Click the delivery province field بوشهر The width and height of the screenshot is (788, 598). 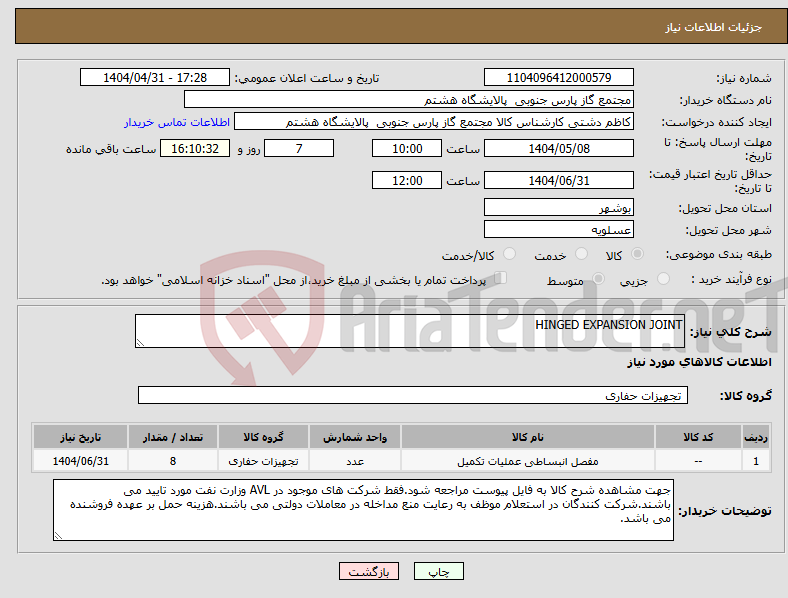tap(558, 207)
